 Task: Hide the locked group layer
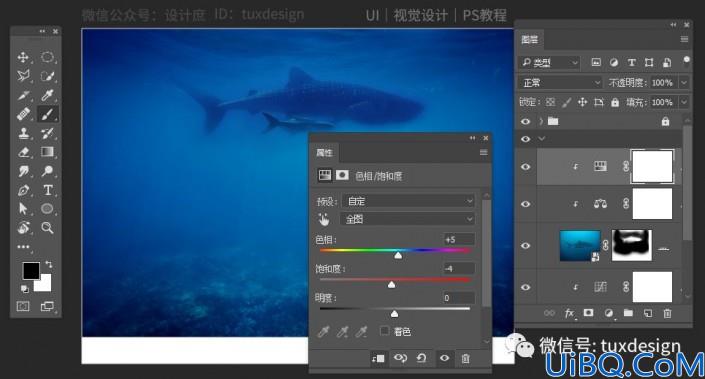pos(525,121)
